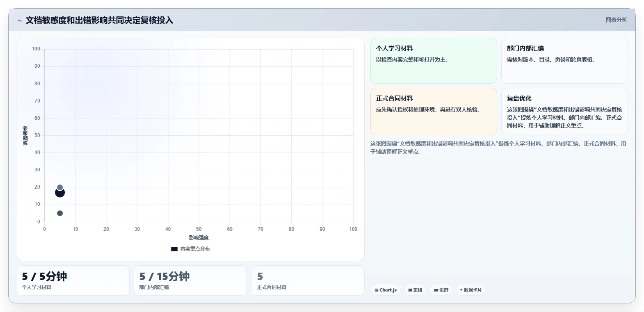Viewport: 644px width, 312px height.
Task: Click the lightning icon beside the title
Action: (x=19, y=20)
